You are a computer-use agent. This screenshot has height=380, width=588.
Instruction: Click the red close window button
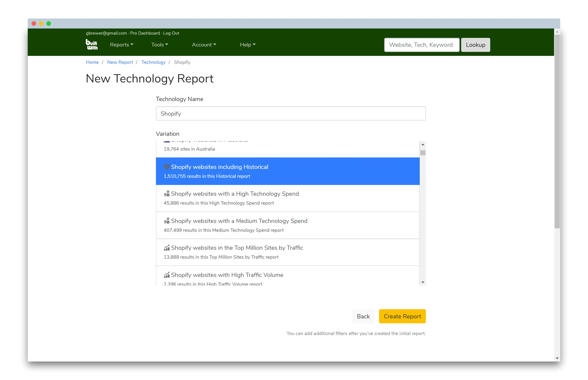(x=34, y=24)
